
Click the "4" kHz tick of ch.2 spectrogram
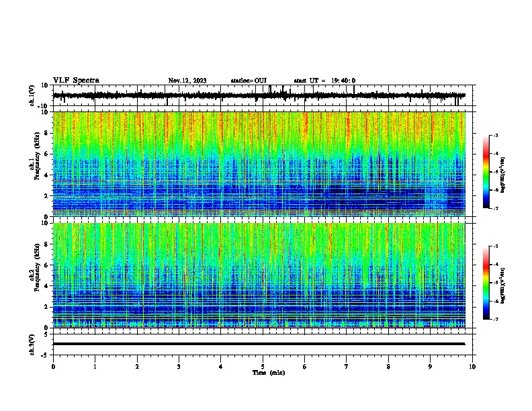click(x=47, y=286)
